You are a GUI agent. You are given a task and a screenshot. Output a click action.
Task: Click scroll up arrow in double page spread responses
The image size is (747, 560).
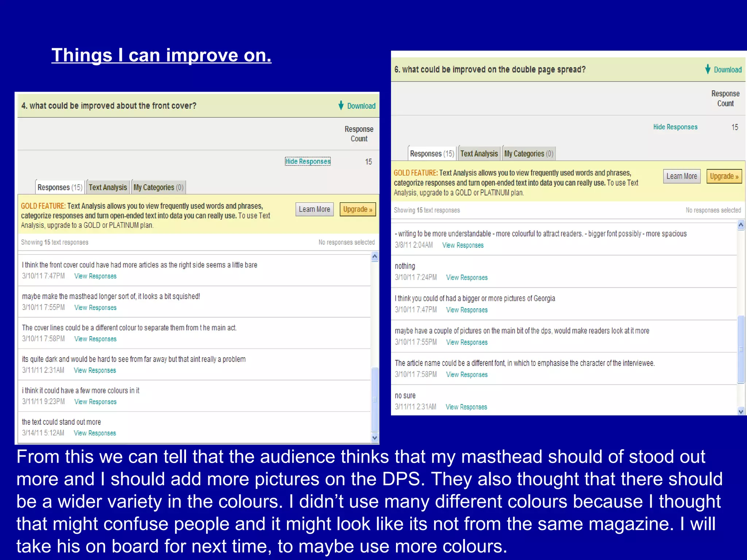pyautogui.click(x=741, y=225)
